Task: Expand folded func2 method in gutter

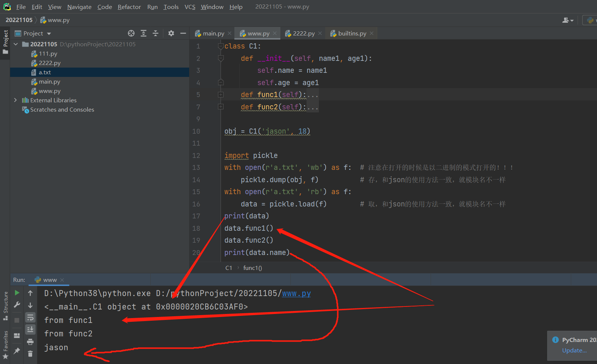Action: 221,107
